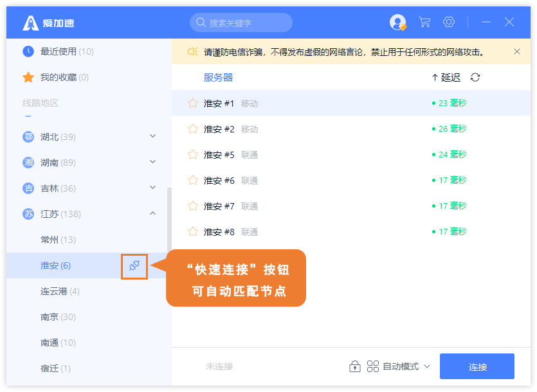
Task: Open the shopping cart icon
Action: pyautogui.click(x=424, y=22)
